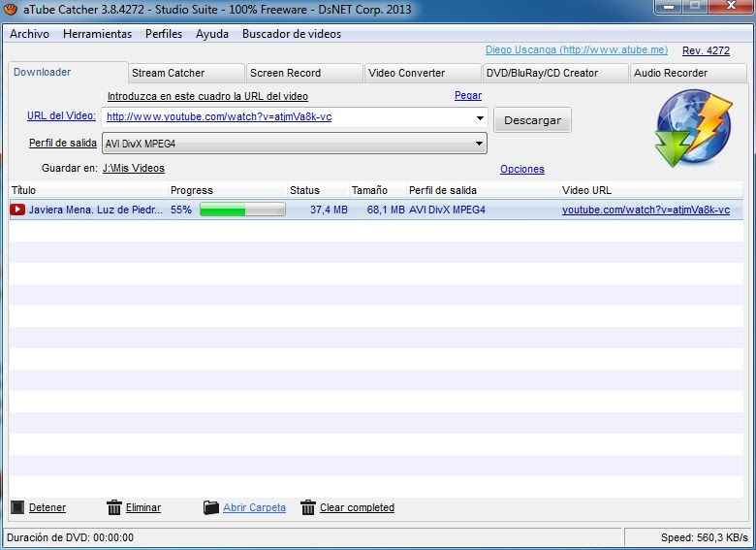The height and width of the screenshot is (550, 756).
Task: Open the Perfil de salida AVI DivX combo box
Action: (x=295, y=144)
